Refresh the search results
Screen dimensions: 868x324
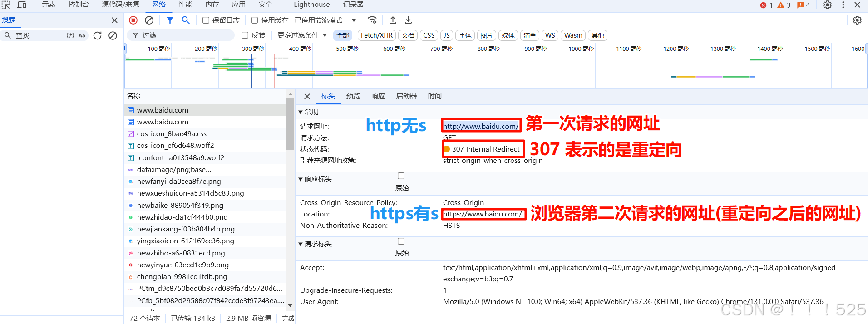tap(97, 35)
